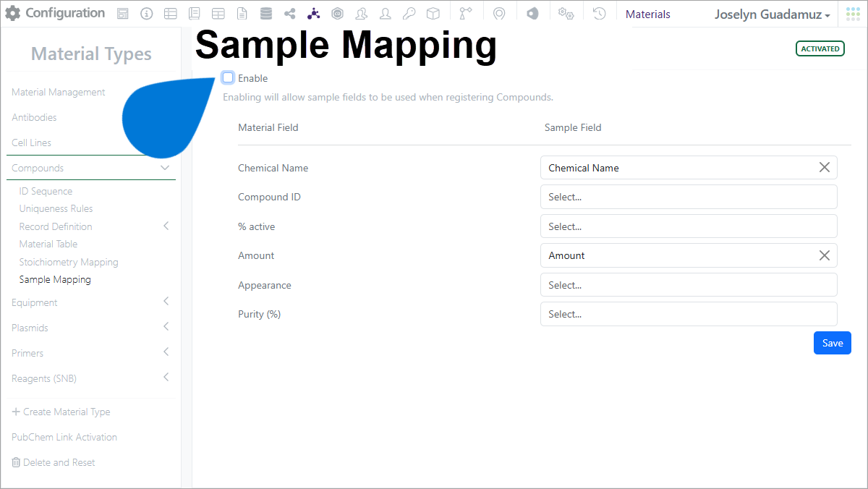The image size is (868, 489).
Task: Click the solid gray hexagon icon
Action: [532, 14]
